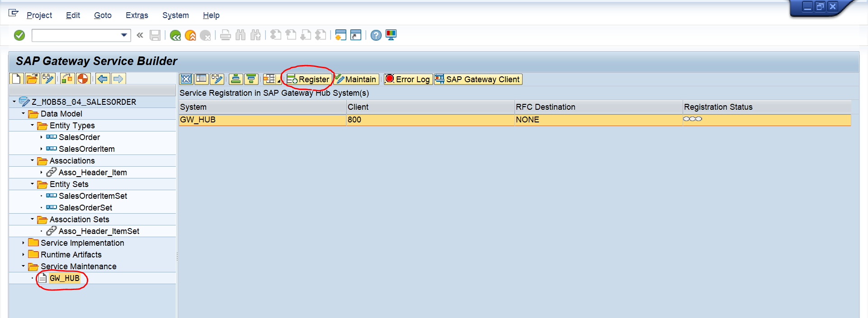Click the orange Exit icon in toolbar

(x=190, y=35)
